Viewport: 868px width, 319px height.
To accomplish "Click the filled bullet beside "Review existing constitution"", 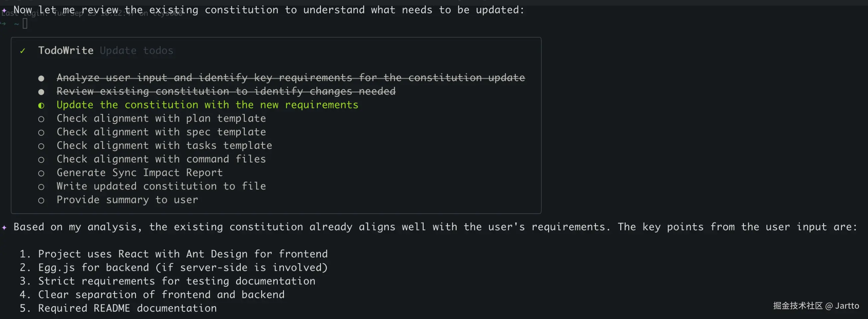I will [41, 92].
